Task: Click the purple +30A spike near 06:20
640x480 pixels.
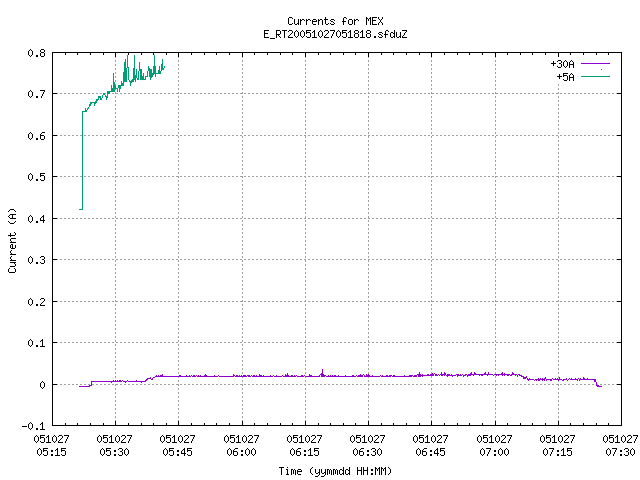Action: [322, 373]
